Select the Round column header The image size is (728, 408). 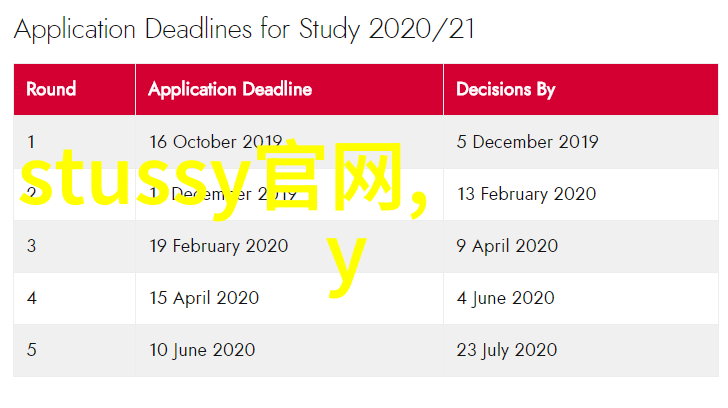(x=51, y=89)
